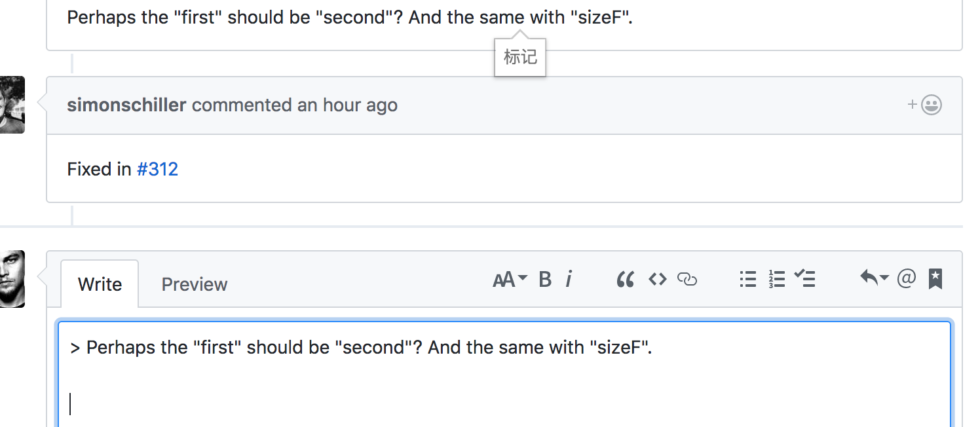Insert a quote block
The width and height of the screenshot is (980, 427).
click(626, 280)
